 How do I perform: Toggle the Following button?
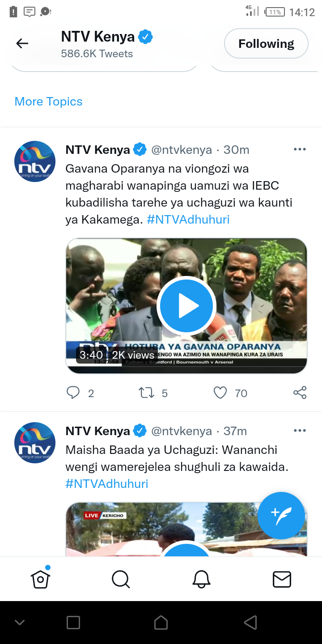[x=266, y=44]
